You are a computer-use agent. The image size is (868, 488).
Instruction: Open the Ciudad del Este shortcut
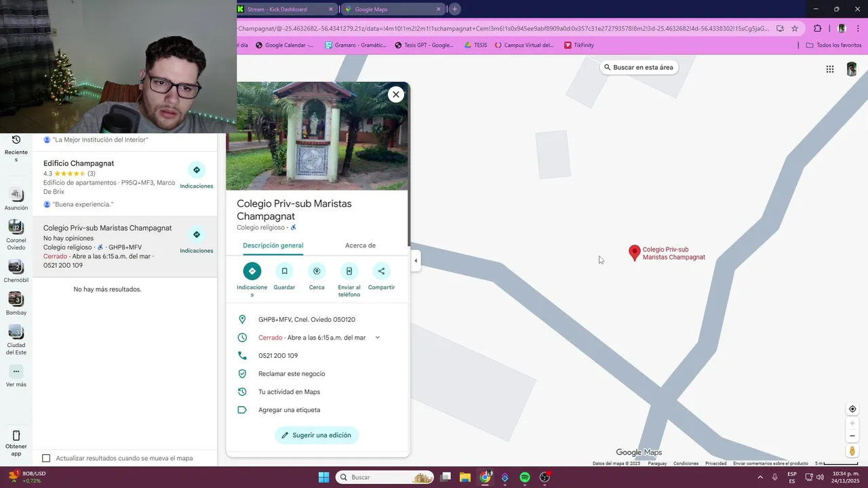[x=16, y=340]
